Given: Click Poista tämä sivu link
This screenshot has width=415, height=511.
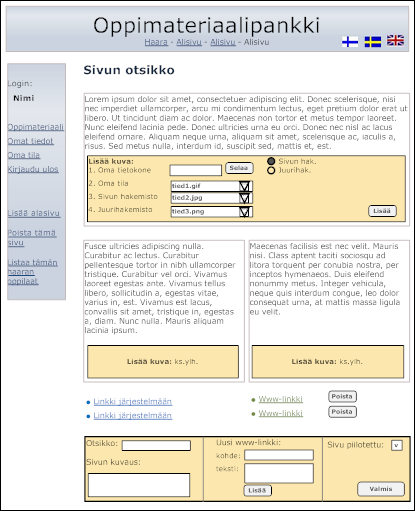Looking at the screenshot, I should (32, 238).
